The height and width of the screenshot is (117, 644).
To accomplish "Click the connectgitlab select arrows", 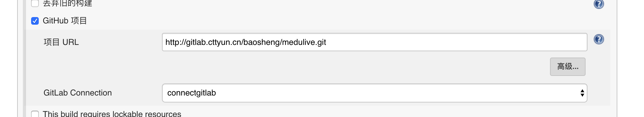I will click(582, 93).
